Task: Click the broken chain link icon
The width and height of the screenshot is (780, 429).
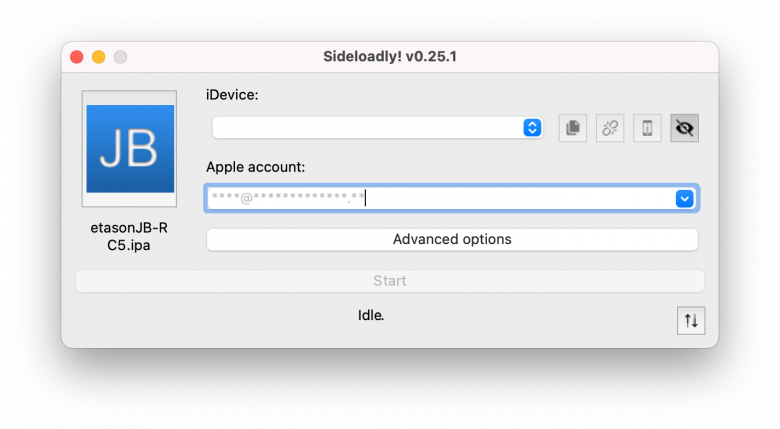Action: [610, 128]
